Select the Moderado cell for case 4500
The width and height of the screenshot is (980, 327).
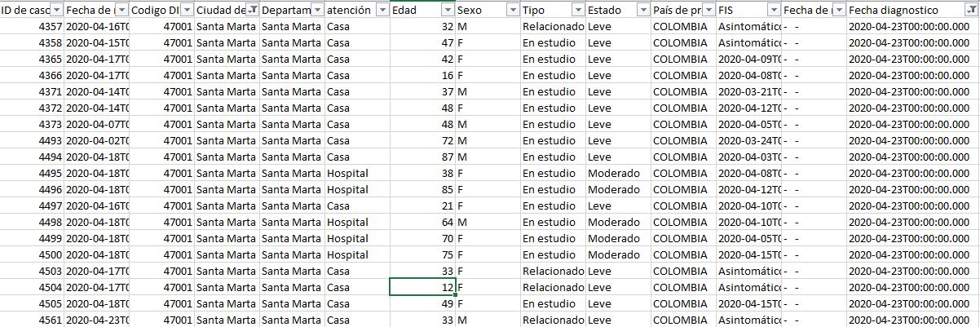(x=618, y=254)
